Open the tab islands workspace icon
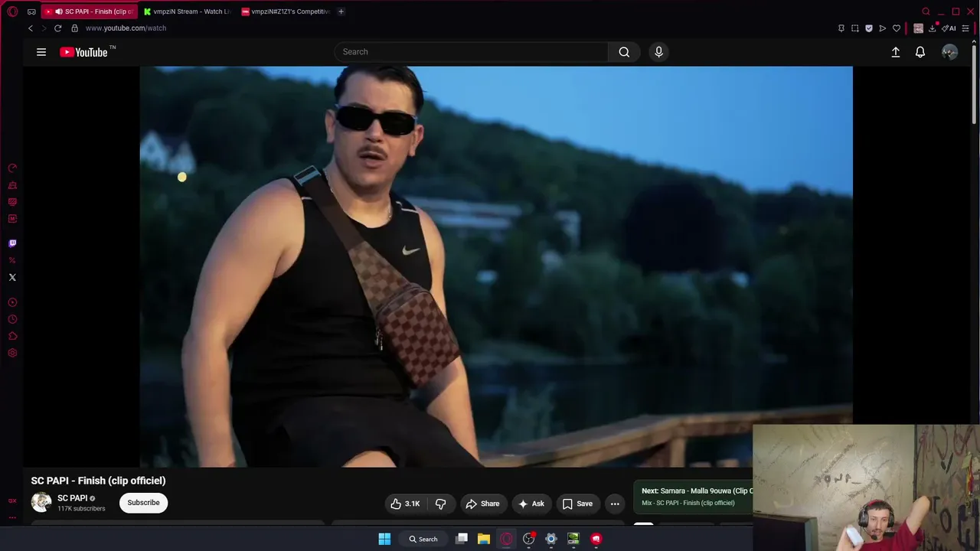This screenshot has height=551, width=980. pos(31,11)
